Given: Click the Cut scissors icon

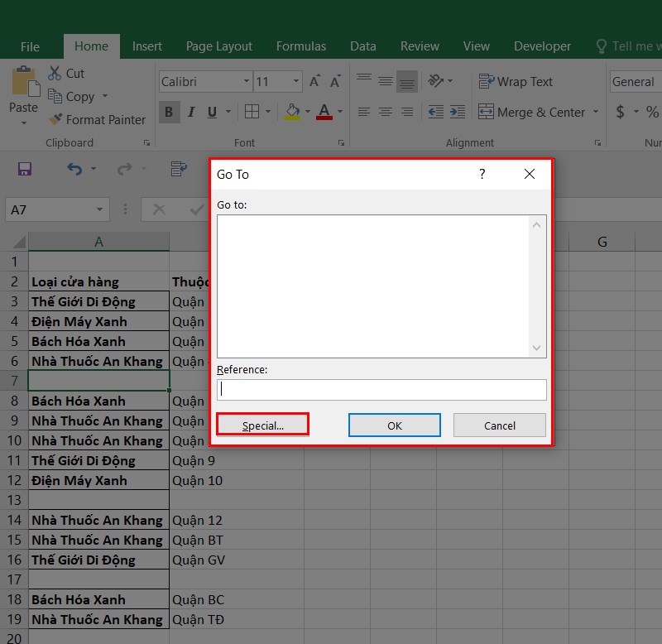Looking at the screenshot, I should tap(55, 73).
